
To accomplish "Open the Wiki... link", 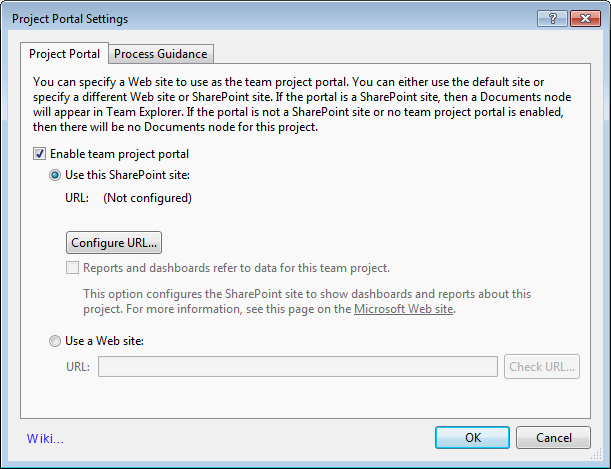I will point(45,438).
